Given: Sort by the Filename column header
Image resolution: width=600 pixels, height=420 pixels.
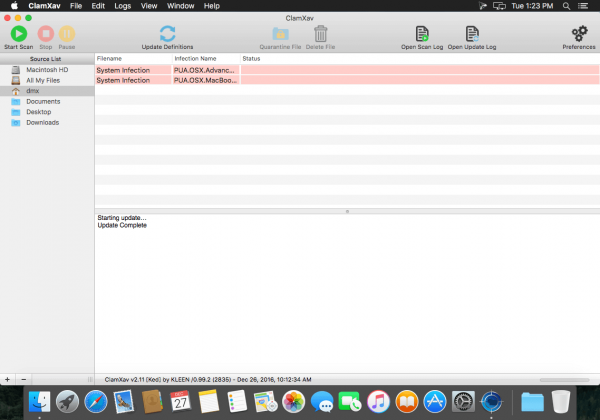Looking at the screenshot, I should point(133,59).
